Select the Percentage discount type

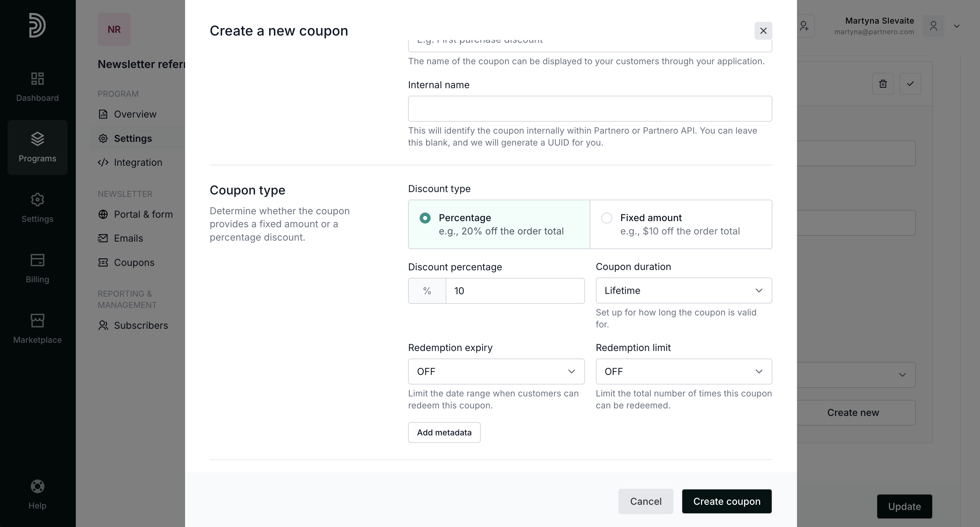425,218
